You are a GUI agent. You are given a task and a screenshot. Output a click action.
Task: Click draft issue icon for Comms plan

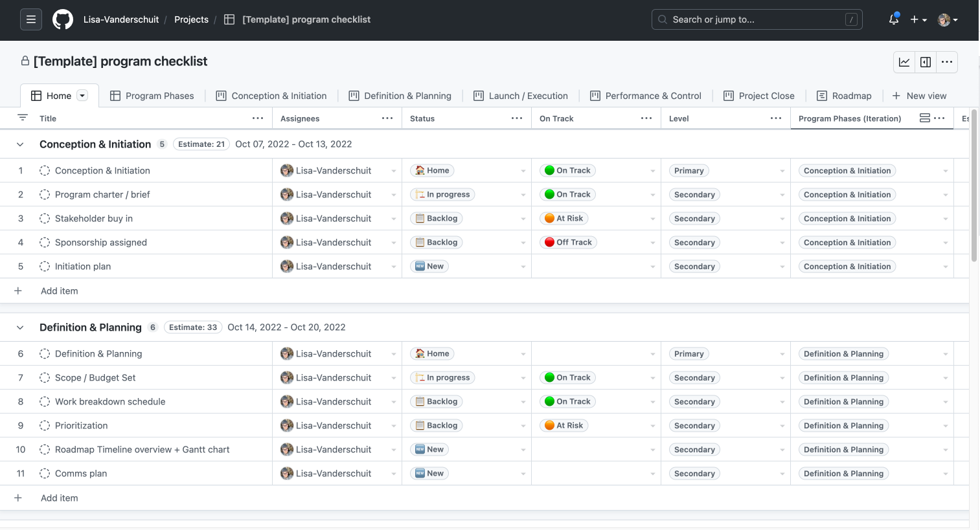tap(45, 473)
